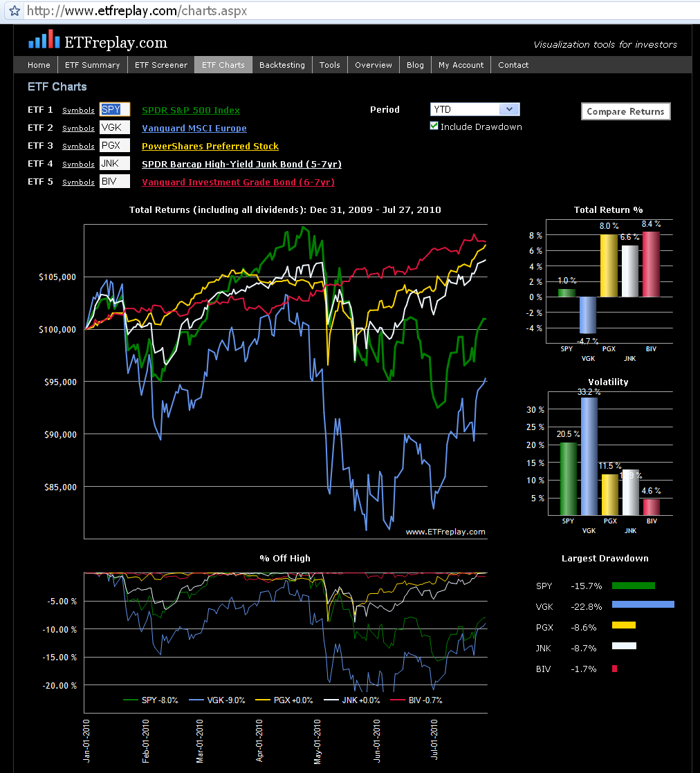Open the Backtesting menu item
Viewport: 700px width, 773px height.
282,64
